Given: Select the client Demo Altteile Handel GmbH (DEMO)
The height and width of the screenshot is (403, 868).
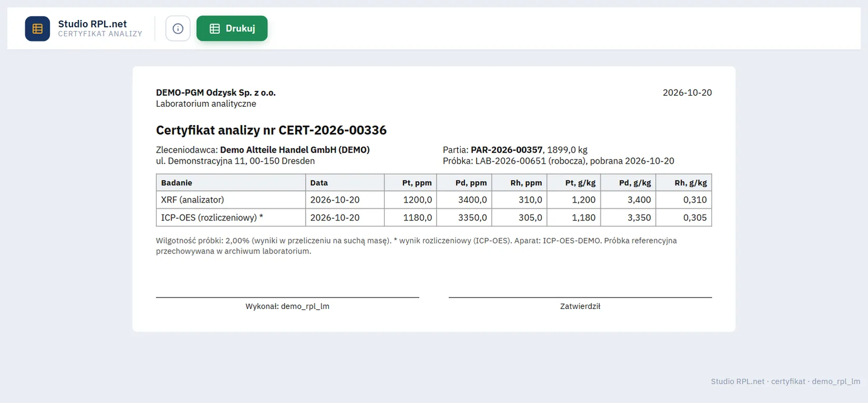Looking at the screenshot, I should [295, 150].
